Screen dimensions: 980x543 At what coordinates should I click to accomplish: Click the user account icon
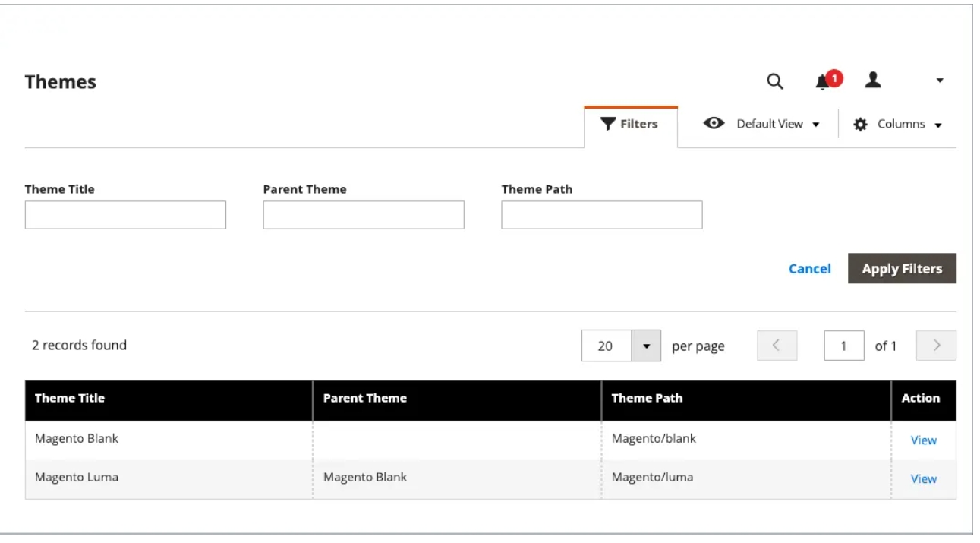(874, 79)
